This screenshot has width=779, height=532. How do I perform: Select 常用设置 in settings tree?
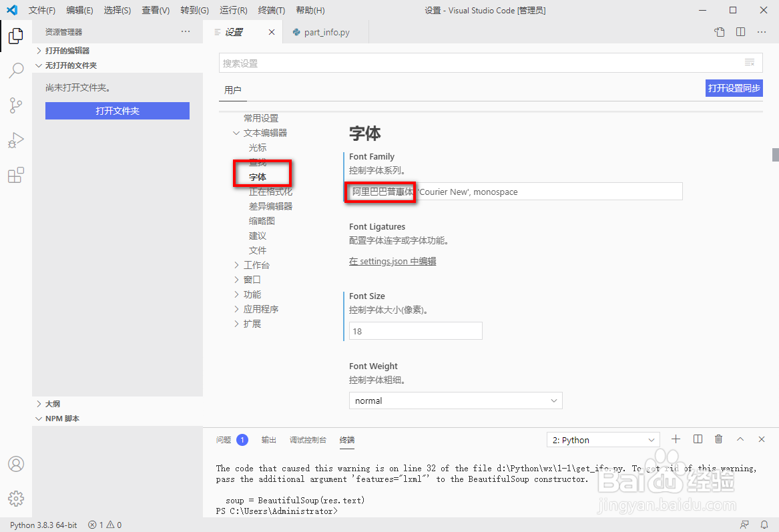(x=261, y=118)
